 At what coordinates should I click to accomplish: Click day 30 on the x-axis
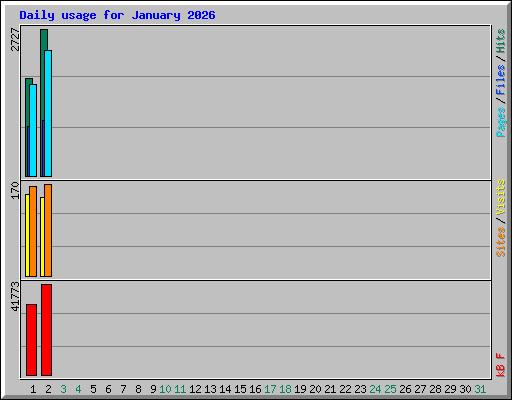pyautogui.click(x=465, y=389)
